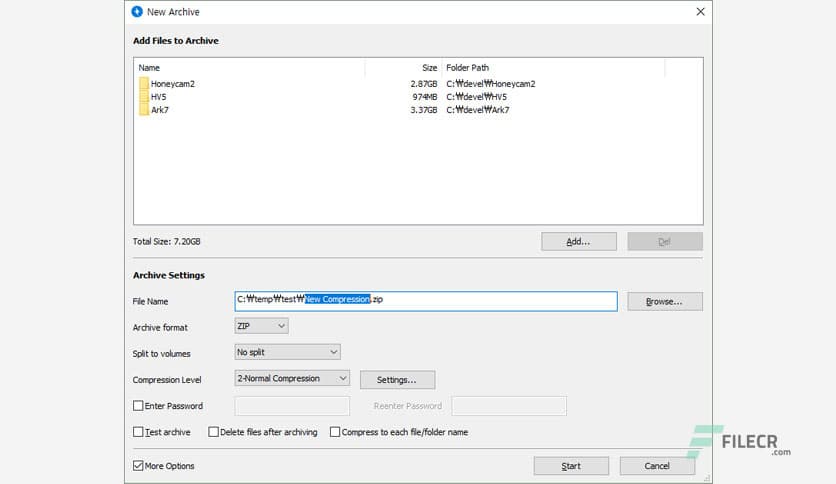Click the 2.87GB size value

click(424, 84)
